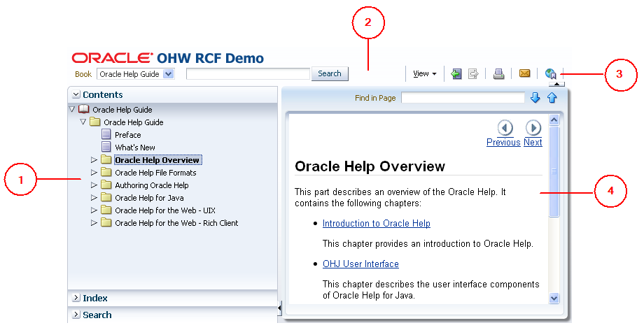Collapse the Contents panel
Image resolution: width=644 pixels, height=330 pixels.
click(76, 94)
